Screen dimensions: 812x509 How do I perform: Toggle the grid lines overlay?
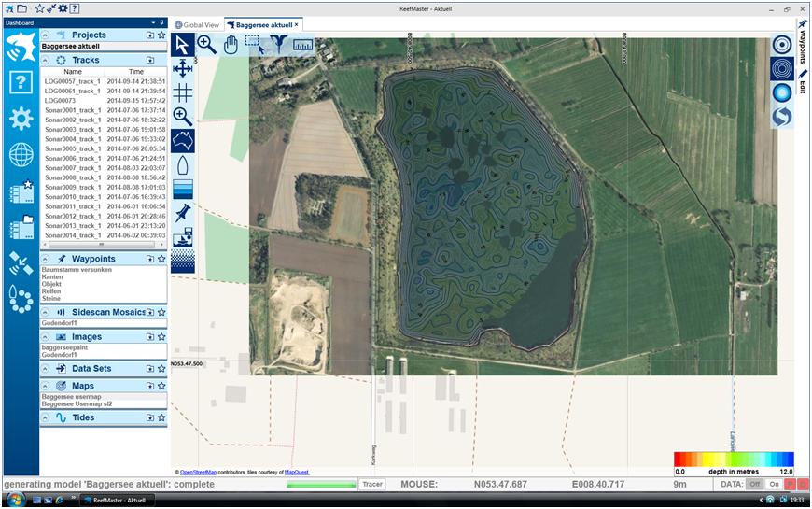point(183,92)
